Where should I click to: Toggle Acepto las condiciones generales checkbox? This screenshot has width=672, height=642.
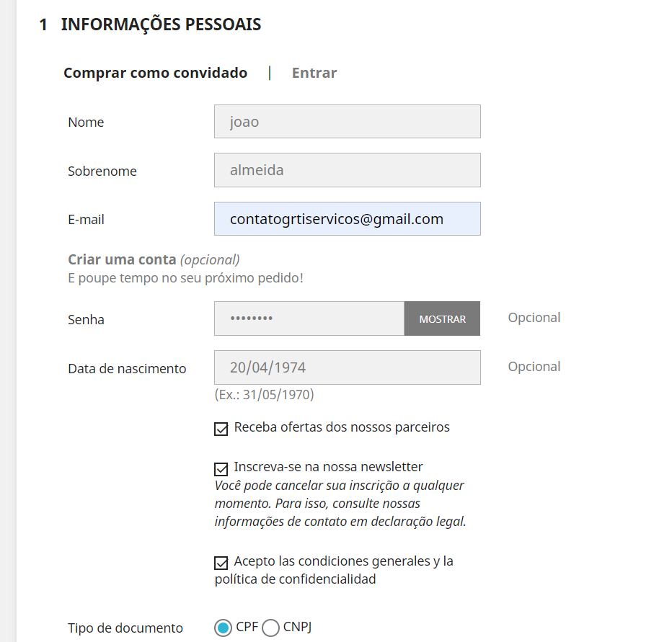coord(221,563)
